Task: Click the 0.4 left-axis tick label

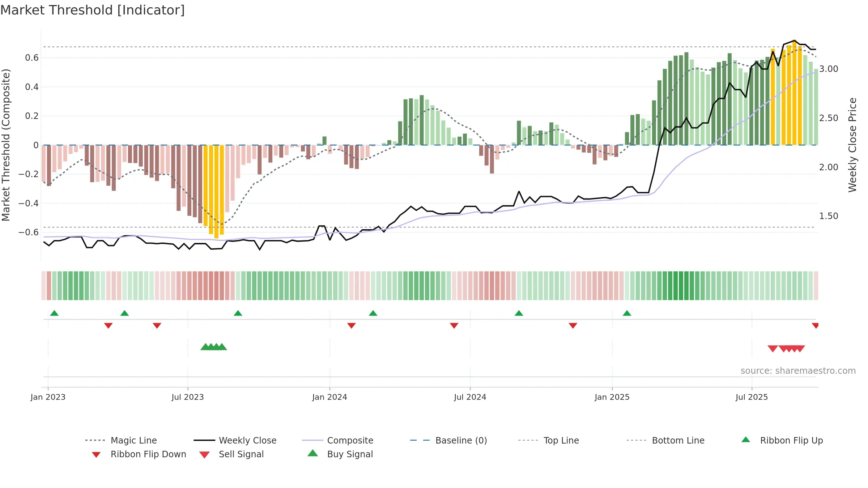Action: 32,87
